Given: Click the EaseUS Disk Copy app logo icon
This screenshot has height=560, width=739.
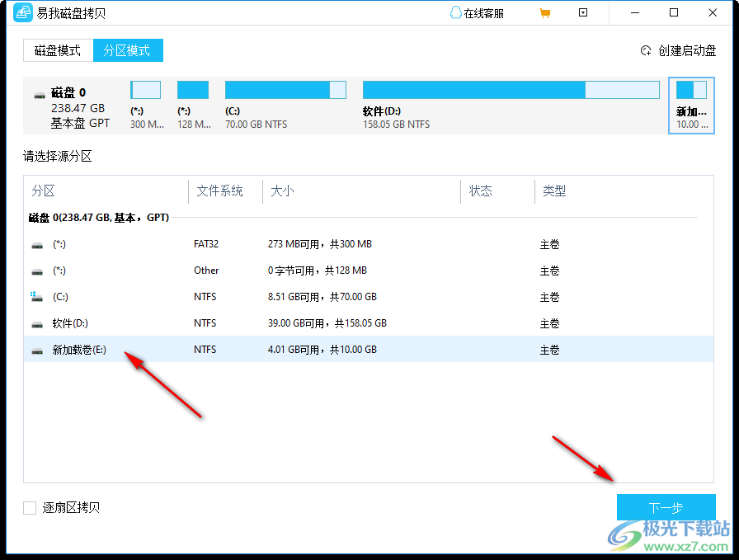Looking at the screenshot, I should click(22, 12).
